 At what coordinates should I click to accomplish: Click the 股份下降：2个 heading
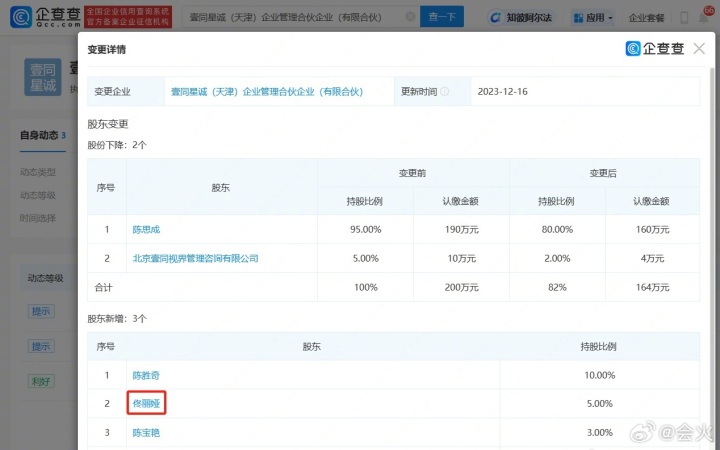pyautogui.click(x=117, y=145)
